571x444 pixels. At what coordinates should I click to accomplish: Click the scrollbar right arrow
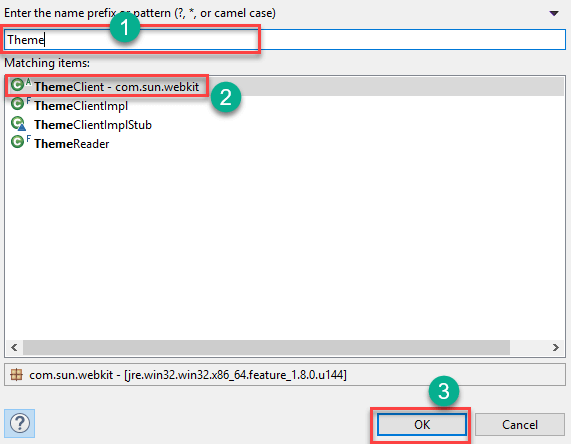click(555, 347)
